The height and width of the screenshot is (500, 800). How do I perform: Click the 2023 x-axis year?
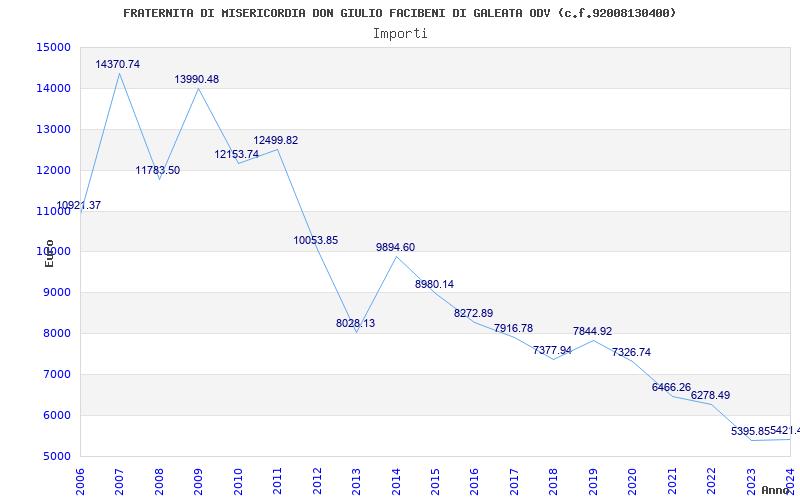pyautogui.click(x=751, y=481)
